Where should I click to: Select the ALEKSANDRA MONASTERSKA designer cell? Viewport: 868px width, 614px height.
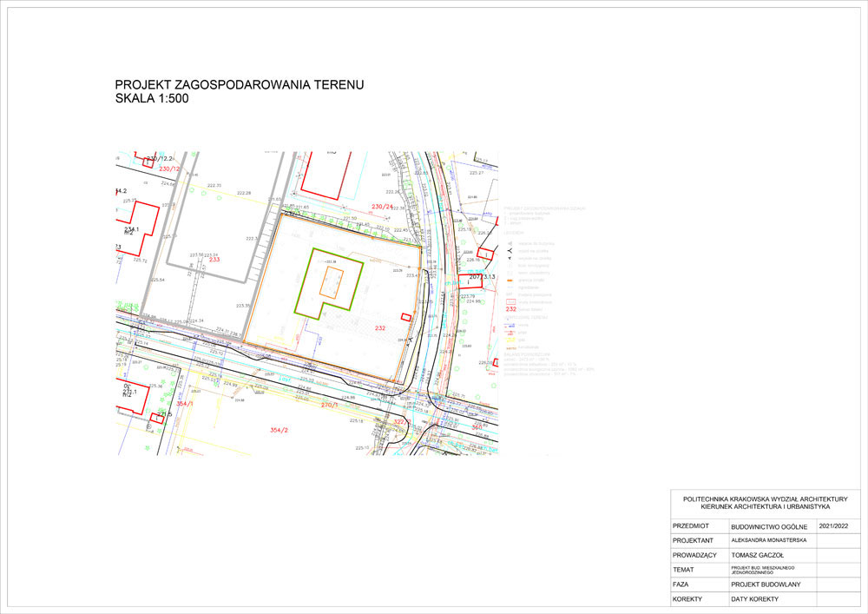click(x=769, y=540)
